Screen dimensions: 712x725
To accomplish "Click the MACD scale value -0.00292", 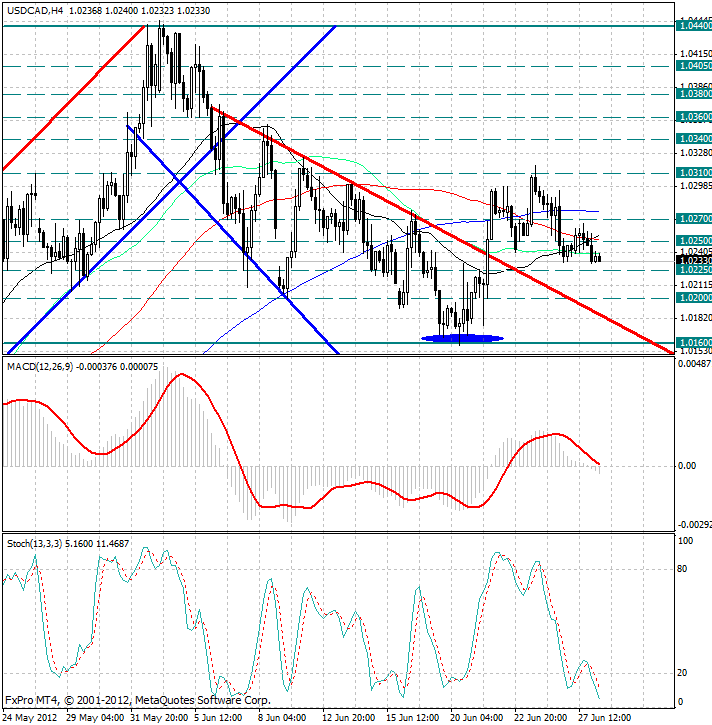I will pyautogui.click(x=694, y=525).
